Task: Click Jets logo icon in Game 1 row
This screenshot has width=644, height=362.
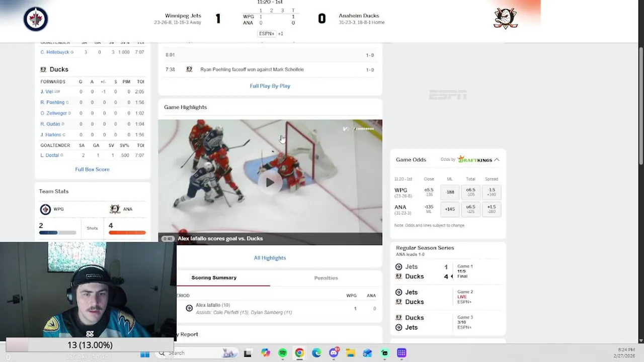Action: (398, 267)
